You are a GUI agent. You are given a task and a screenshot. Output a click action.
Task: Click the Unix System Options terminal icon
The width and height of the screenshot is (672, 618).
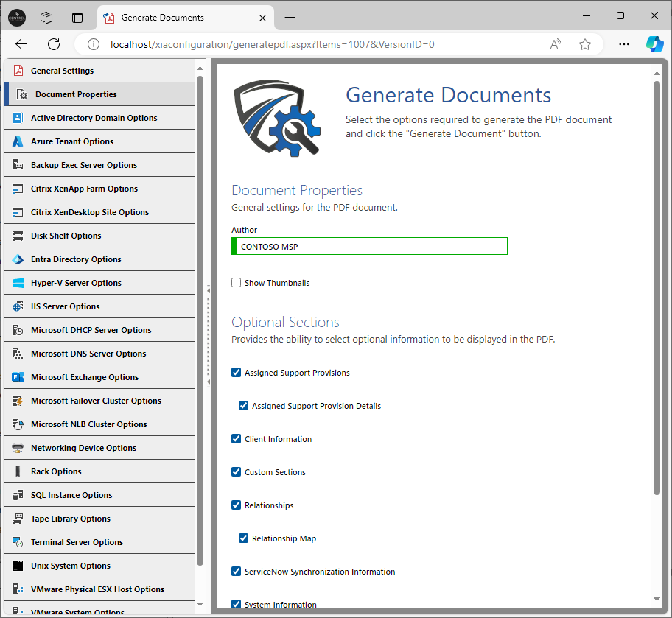coord(18,566)
